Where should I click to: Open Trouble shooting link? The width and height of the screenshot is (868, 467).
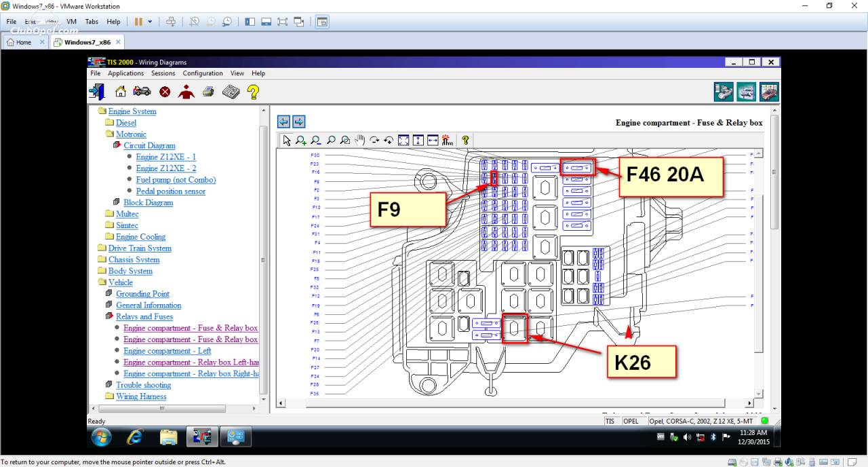coord(143,385)
